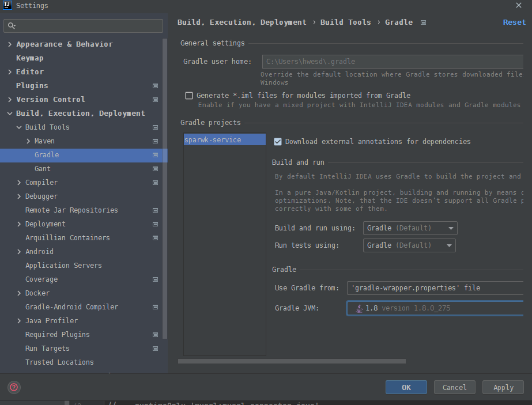The image size is (532, 405).
Task: Select Keymap in settings tree
Action: (30, 58)
